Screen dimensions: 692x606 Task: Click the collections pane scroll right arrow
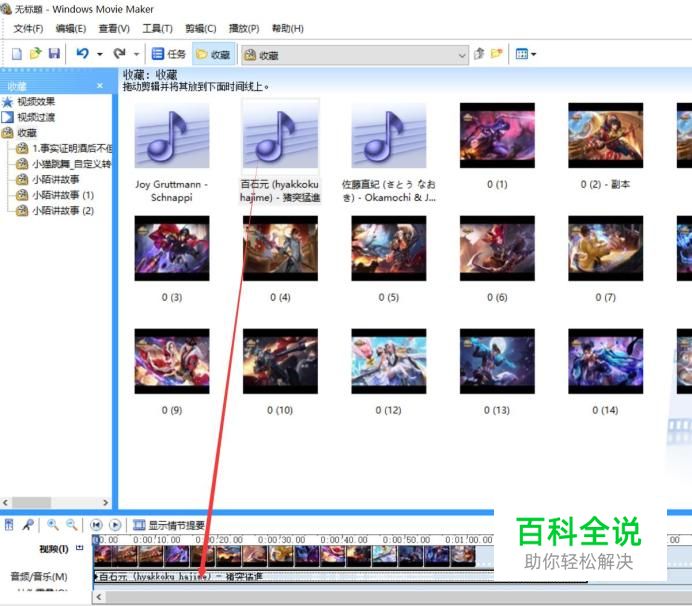click(105, 502)
